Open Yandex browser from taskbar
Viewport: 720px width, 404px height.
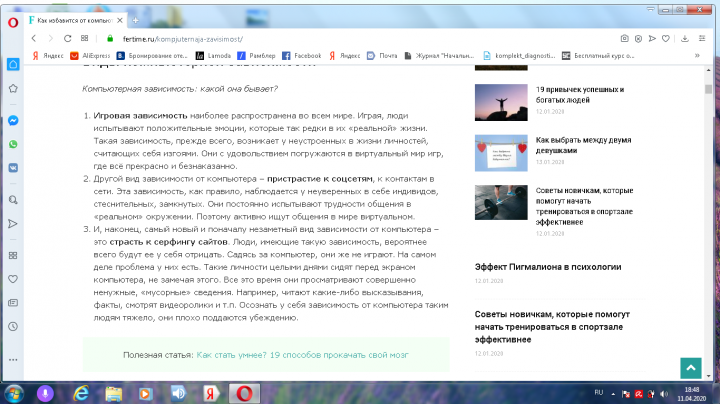point(210,393)
